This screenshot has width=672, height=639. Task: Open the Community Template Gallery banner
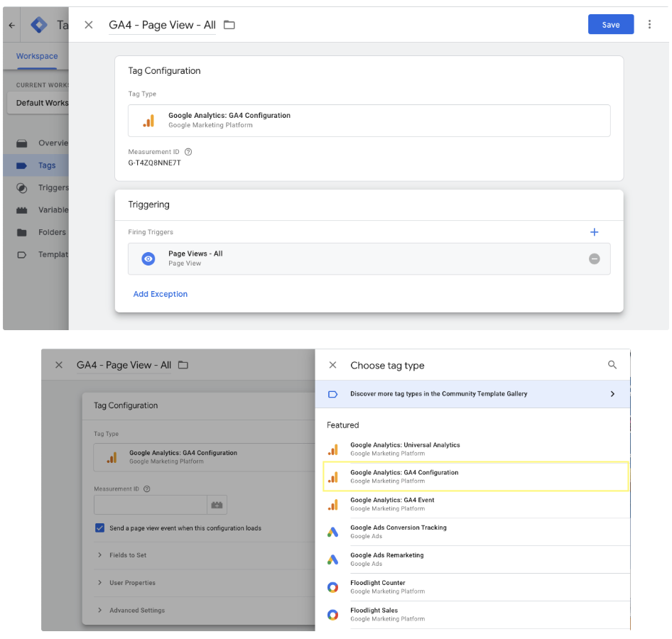(472, 394)
